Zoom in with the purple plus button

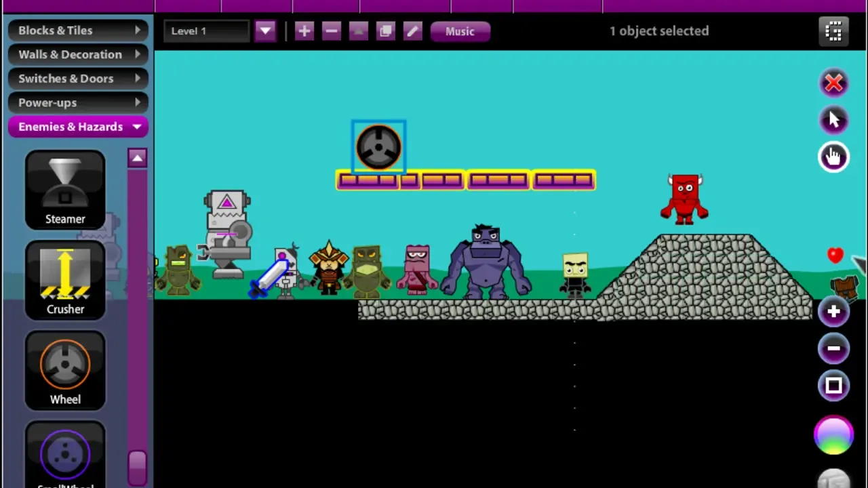click(834, 312)
